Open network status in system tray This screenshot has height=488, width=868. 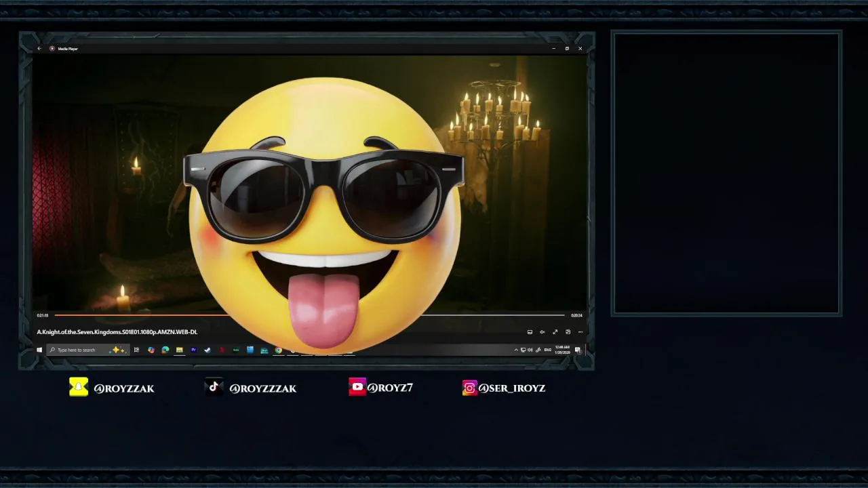523,350
